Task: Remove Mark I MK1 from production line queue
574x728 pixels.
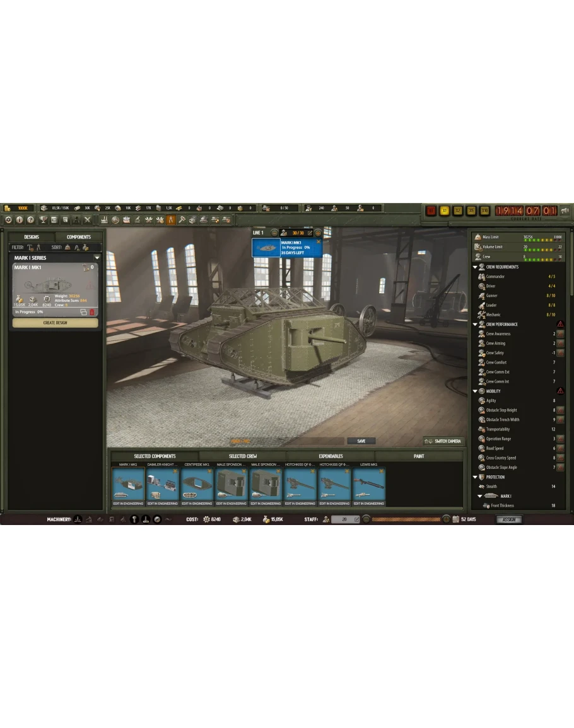Action: pyautogui.click(x=318, y=243)
